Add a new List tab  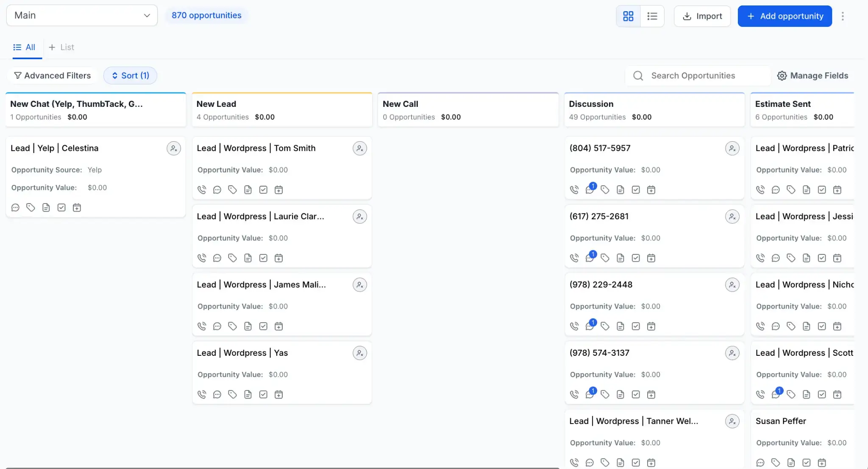click(61, 47)
